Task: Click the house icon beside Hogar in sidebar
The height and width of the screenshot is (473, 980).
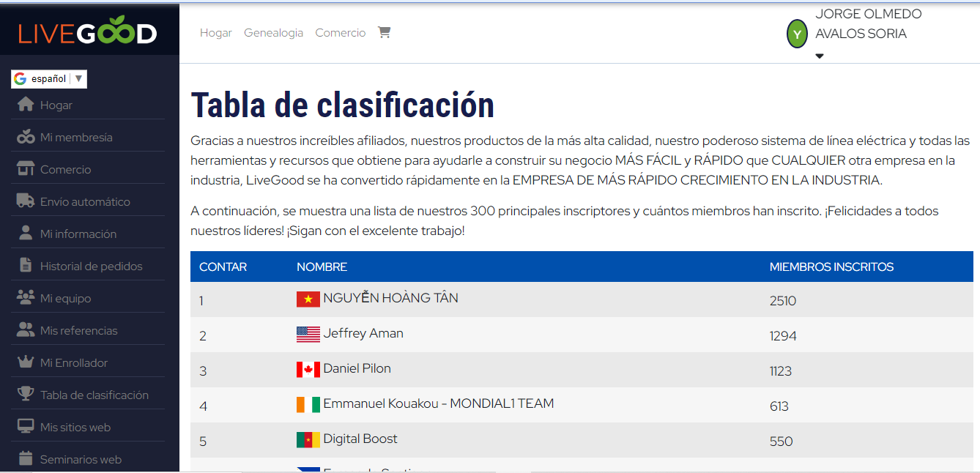Action: click(x=26, y=105)
